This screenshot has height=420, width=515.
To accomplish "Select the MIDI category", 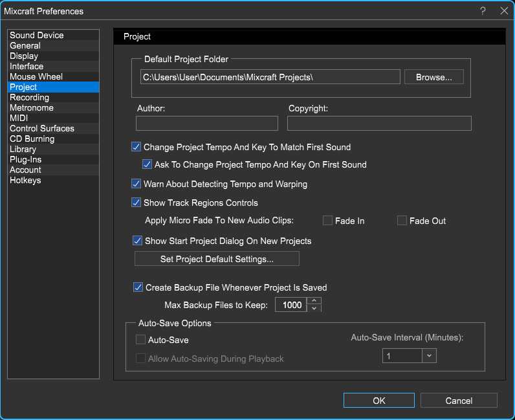I will point(53,118).
